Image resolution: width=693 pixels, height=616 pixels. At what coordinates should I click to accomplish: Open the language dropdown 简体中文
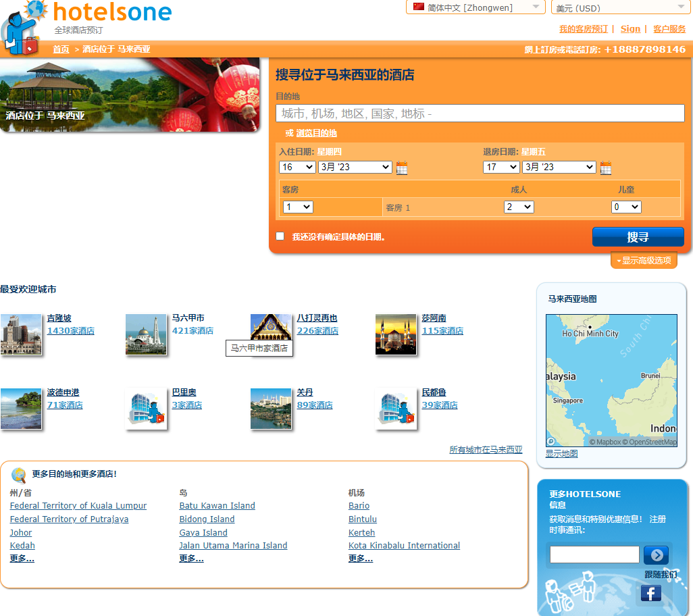click(476, 7)
